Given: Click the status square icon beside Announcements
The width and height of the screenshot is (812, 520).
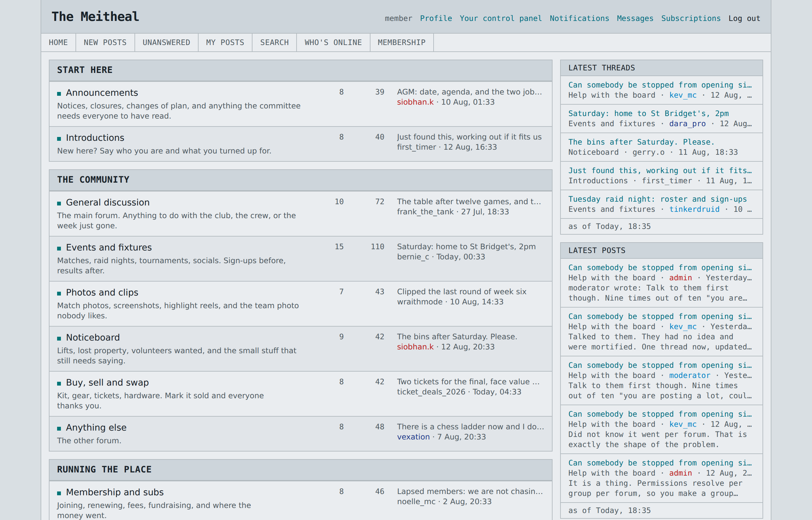Looking at the screenshot, I should [x=59, y=94].
